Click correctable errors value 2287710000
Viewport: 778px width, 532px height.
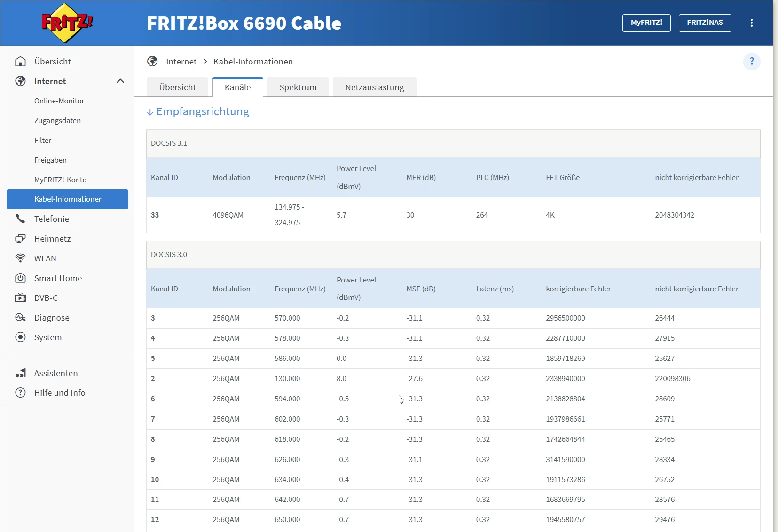tap(566, 338)
